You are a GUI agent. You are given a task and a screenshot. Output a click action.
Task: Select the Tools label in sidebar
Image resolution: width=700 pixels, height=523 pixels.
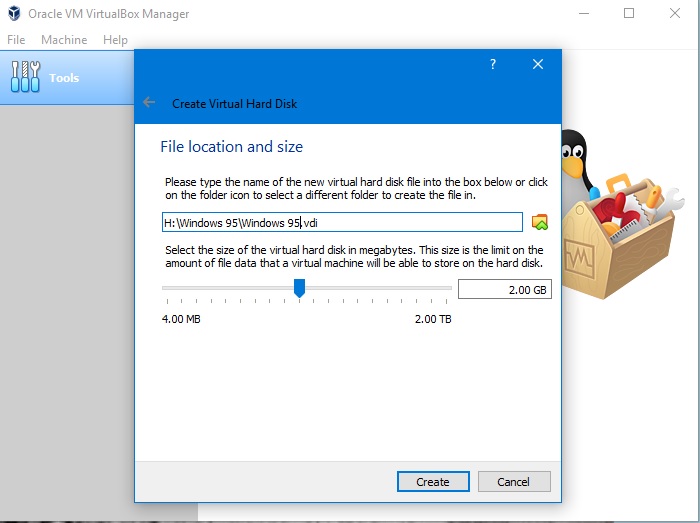tap(64, 78)
